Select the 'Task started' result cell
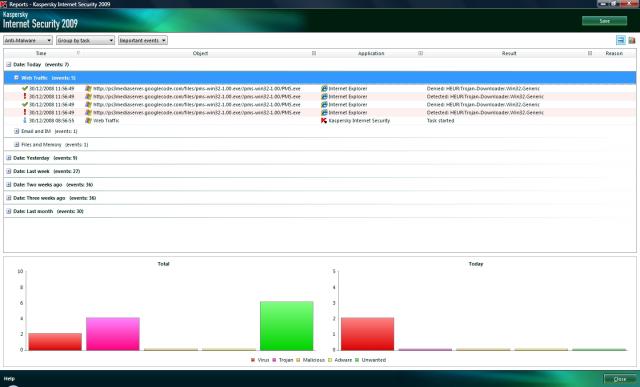 (x=440, y=120)
